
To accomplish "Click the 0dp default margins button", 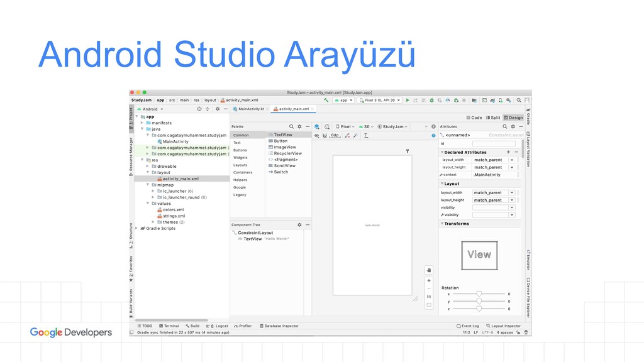I will [x=335, y=136].
